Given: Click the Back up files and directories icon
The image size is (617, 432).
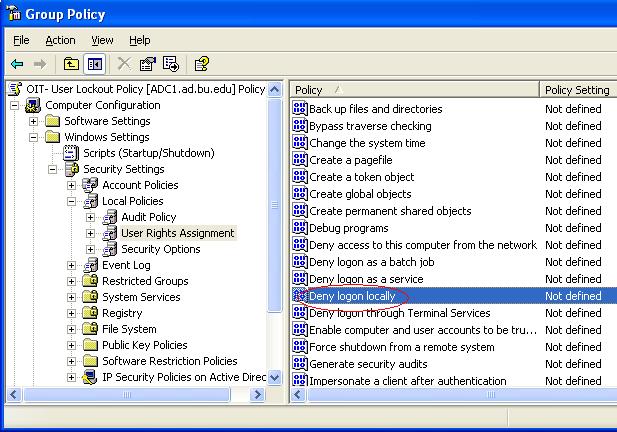Looking at the screenshot, I should click(x=300, y=109).
